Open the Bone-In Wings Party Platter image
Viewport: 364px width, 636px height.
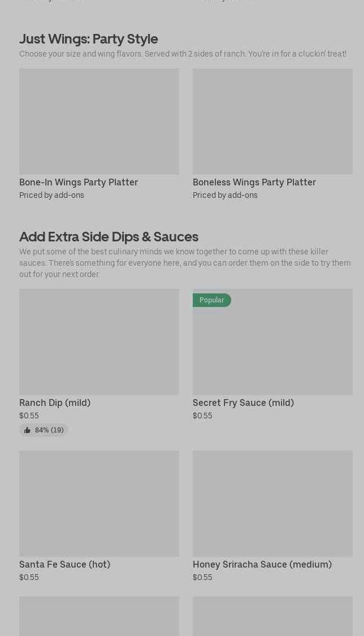tap(99, 122)
